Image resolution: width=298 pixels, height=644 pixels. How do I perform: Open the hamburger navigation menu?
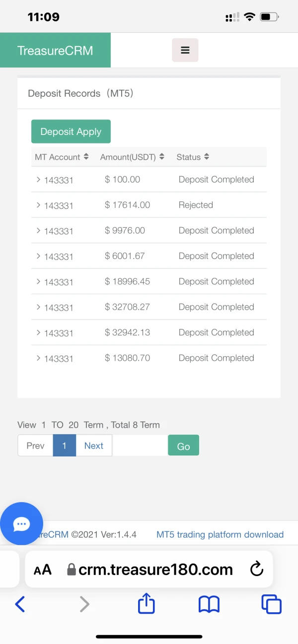[185, 50]
